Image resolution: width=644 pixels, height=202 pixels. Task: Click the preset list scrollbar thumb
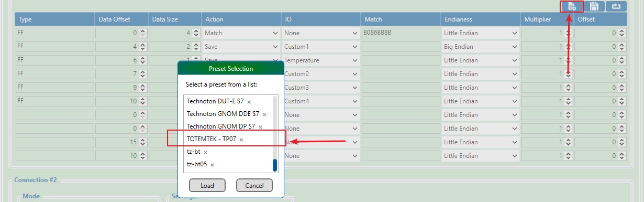[x=274, y=165]
